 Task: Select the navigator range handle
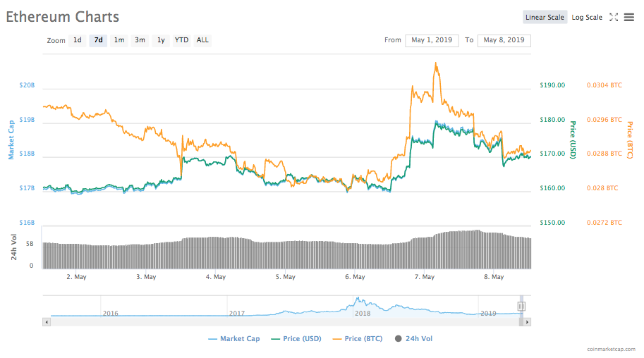[x=521, y=307]
